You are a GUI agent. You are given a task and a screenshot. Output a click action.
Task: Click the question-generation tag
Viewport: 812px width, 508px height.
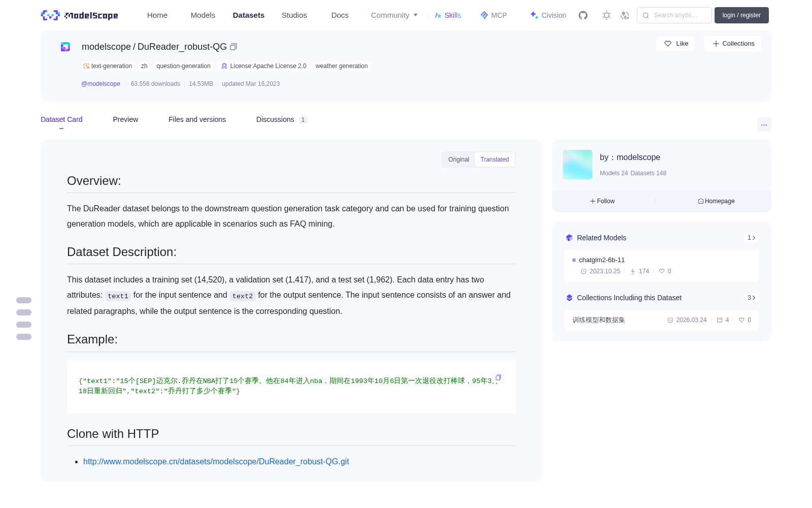[x=183, y=66]
